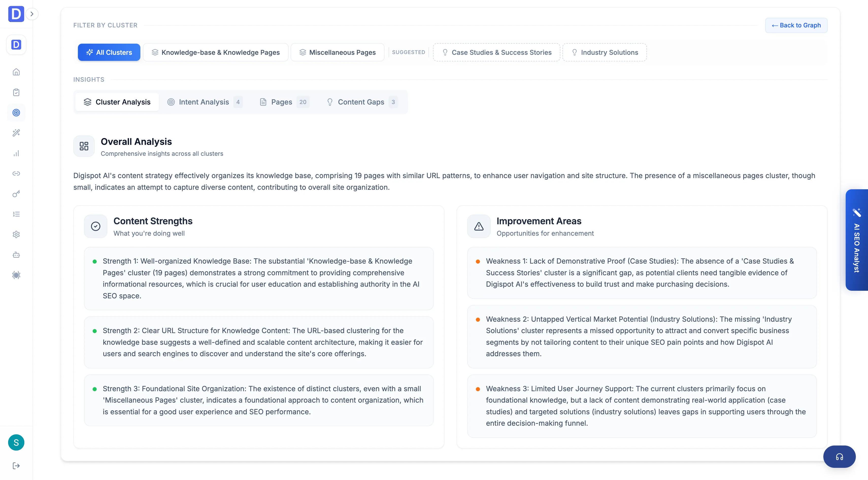Open the magic wand sidebar icon
The width and height of the screenshot is (868, 480).
(16, 133)
